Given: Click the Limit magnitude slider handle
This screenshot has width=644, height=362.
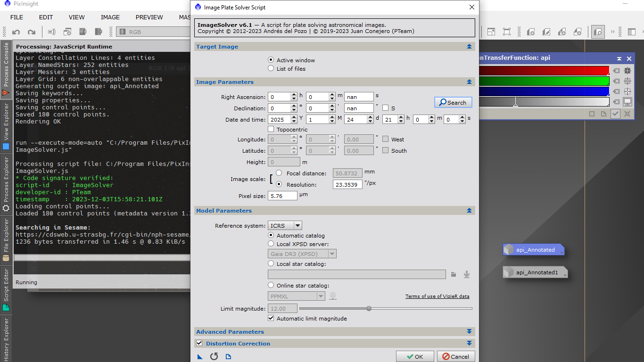Looking at the screenshot, I should [369, 309].
